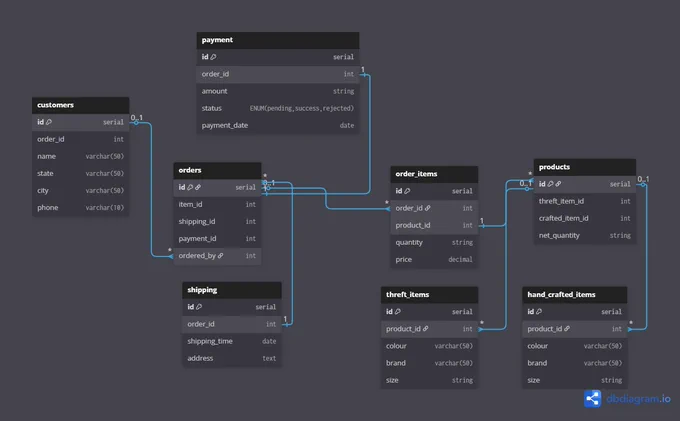The height and width of the screenshot is (421, 680).
Task: Click the crafted_item_id field in products
Action: pyautogui.click(x=585, y=218)
